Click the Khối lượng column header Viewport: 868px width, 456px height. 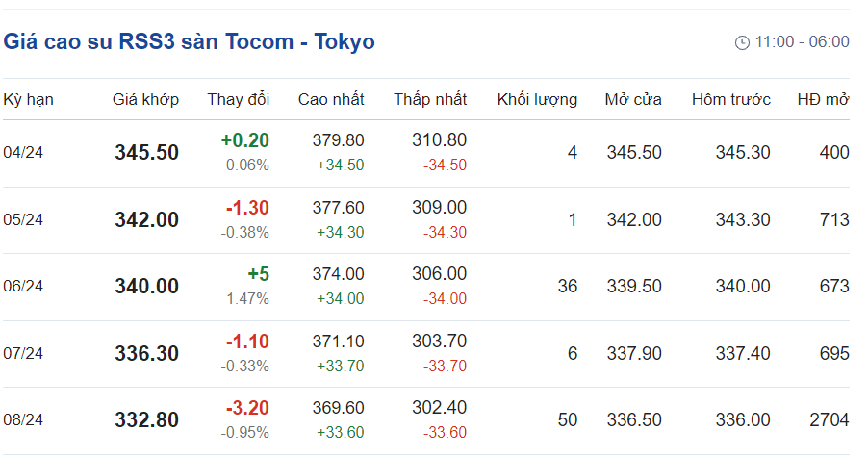pos(537,99)
